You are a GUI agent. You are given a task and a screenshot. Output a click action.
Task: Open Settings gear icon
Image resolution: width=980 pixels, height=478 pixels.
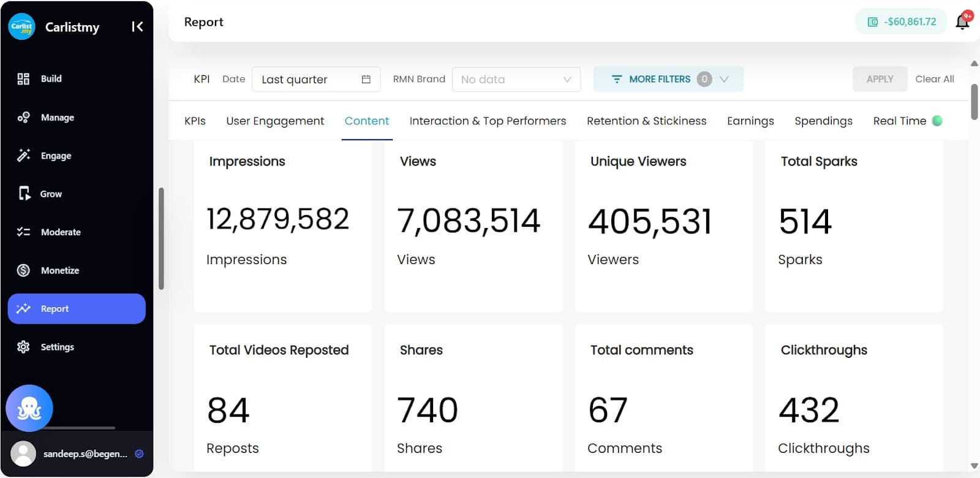pyautogui.click(x=23, y=347)
